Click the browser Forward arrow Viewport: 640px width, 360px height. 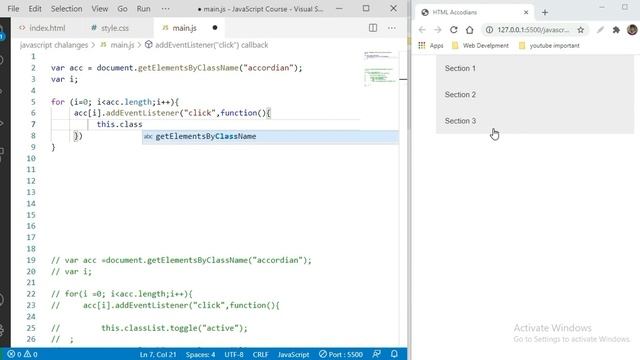point(438,30)
